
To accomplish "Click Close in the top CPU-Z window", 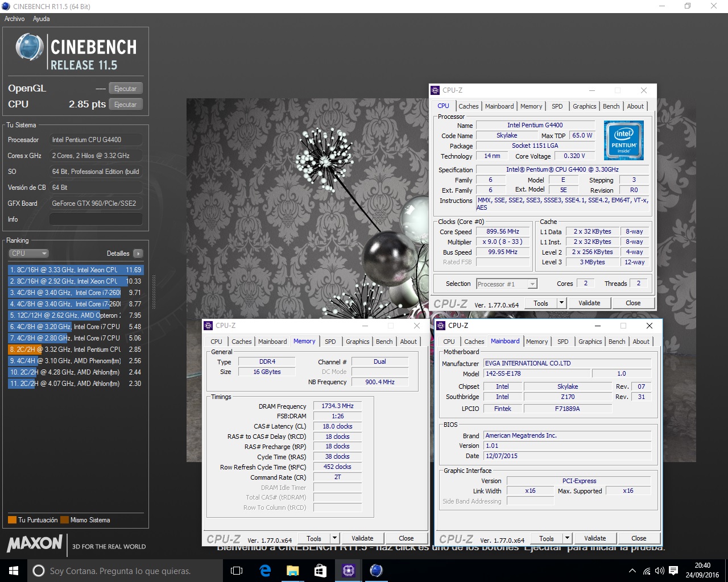I will pyautogui.click(x=633, y=303).
